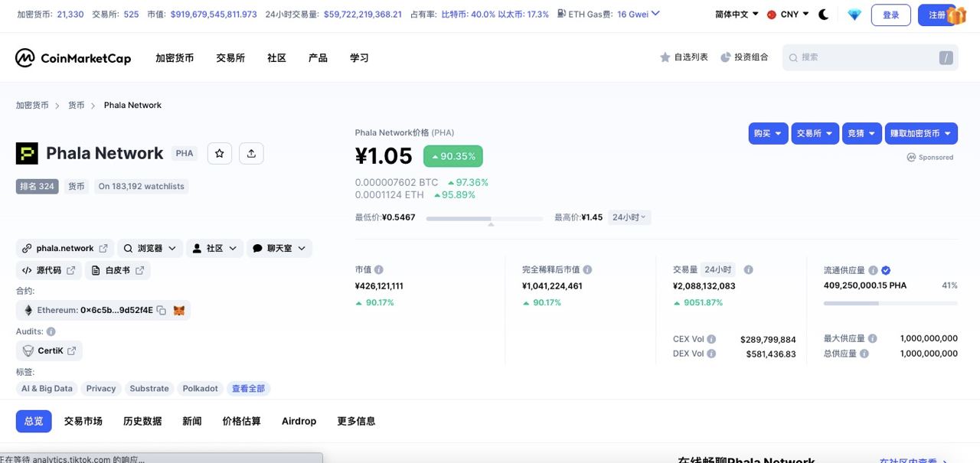Click the AI & Big Data tag
Viewport: 980px width, 463px height.
click(x=47, y=389)
